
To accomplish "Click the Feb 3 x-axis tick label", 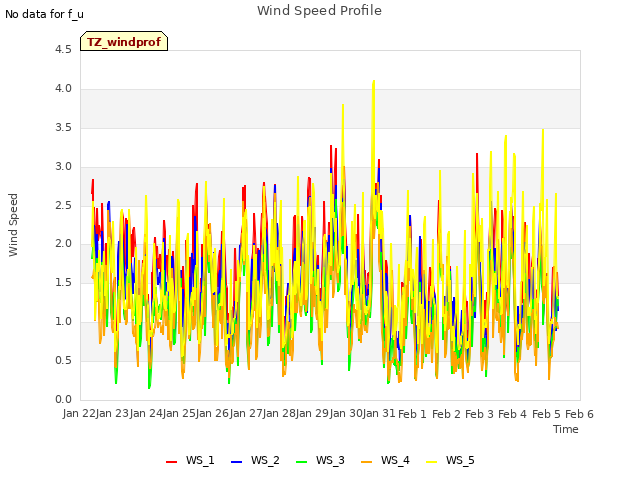I will point(479,414).
